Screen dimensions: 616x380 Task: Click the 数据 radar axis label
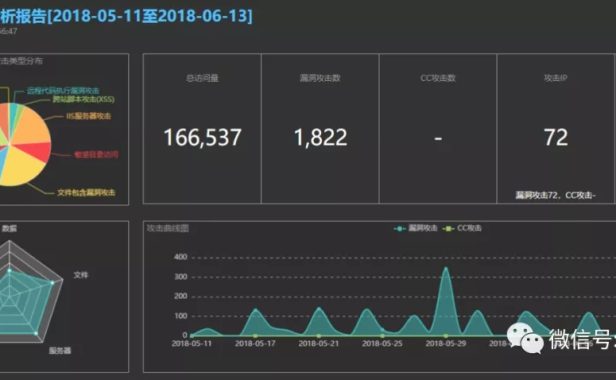pos(9,228)
